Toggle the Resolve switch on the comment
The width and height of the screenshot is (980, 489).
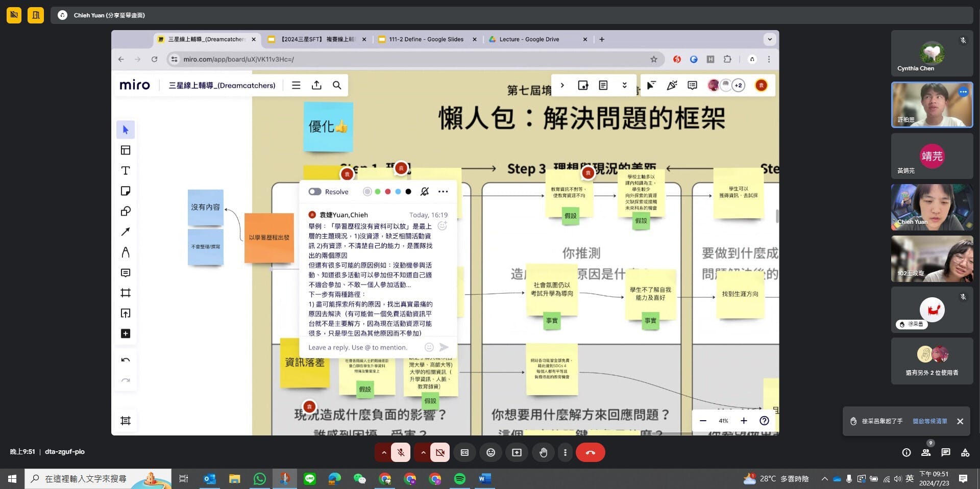pos(315,192)
